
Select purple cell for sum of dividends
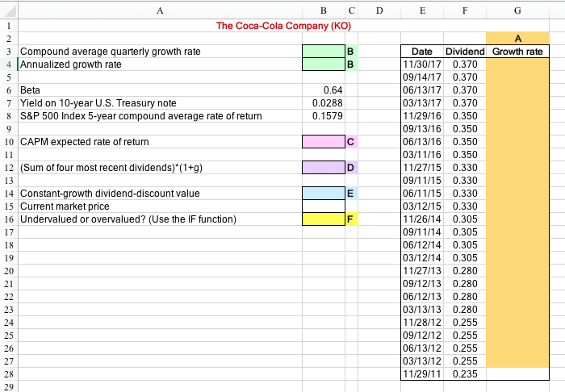(x=324, y=168)
